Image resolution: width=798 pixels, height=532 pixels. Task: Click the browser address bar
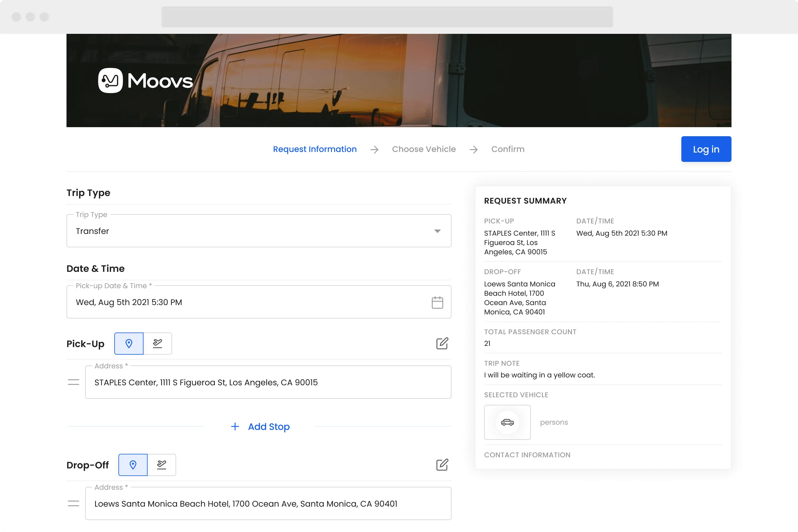tap(387, 17)
